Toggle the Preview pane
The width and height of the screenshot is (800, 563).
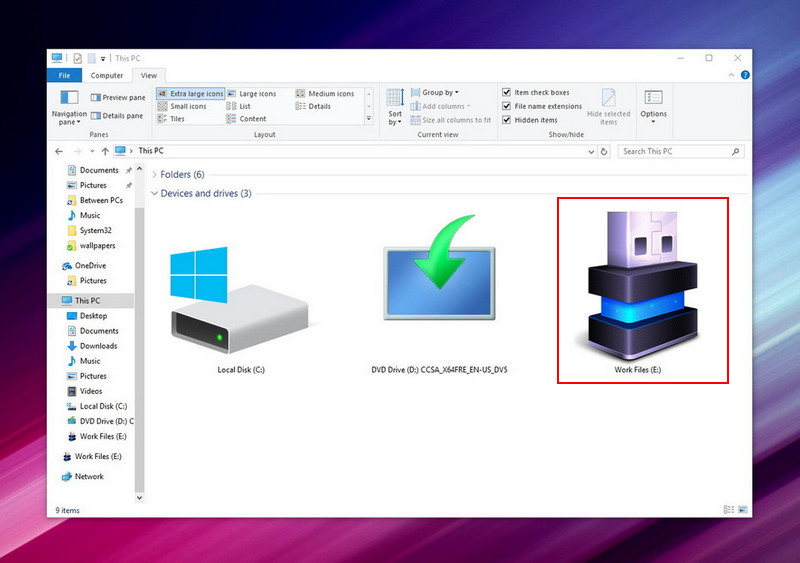point(118,97)
